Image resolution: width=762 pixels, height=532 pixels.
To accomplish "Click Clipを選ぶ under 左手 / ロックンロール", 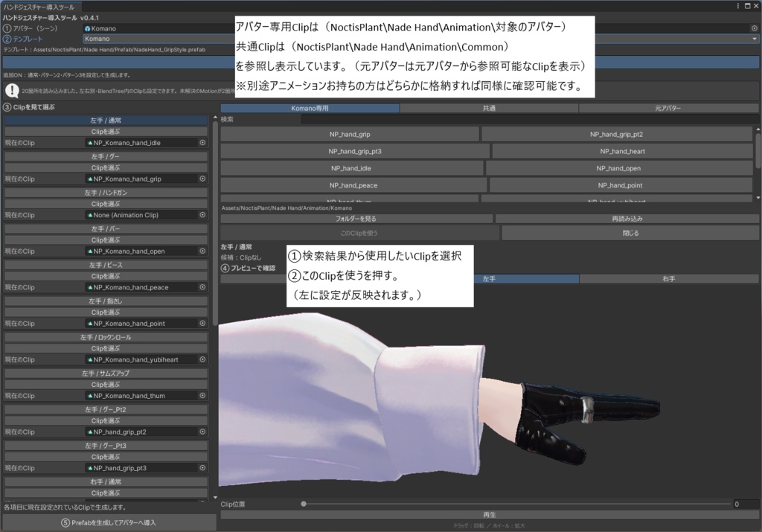I will pos(106,348).
